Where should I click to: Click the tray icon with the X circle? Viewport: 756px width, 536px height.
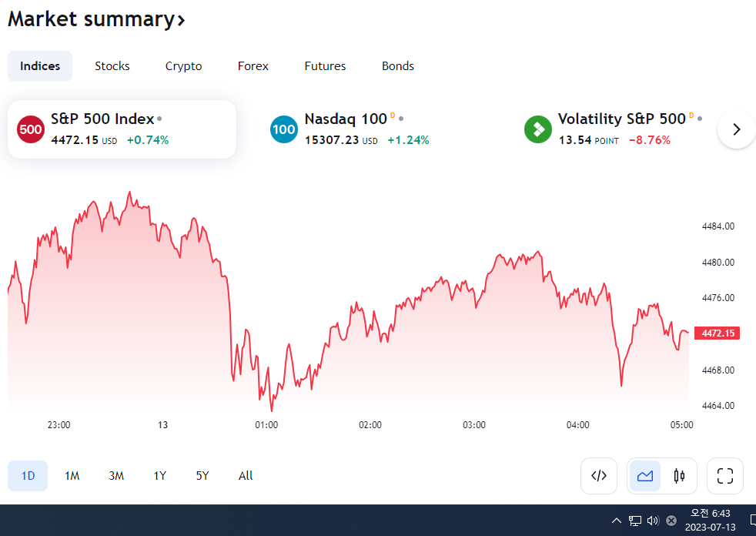[x=671, y=520]
